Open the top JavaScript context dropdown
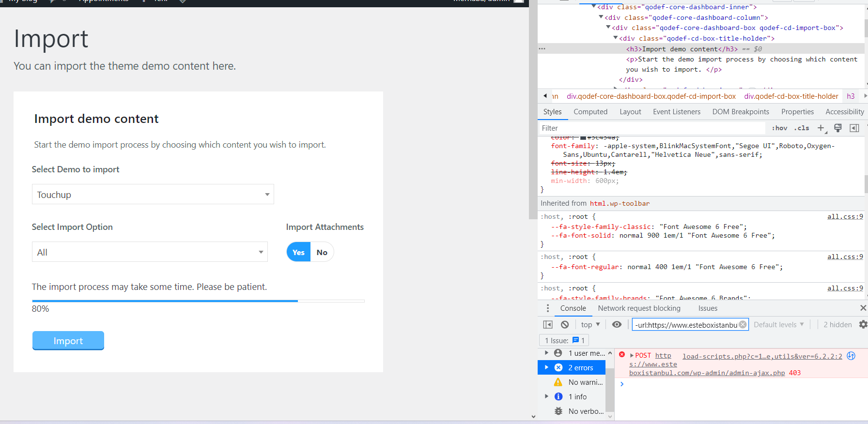 590,325
